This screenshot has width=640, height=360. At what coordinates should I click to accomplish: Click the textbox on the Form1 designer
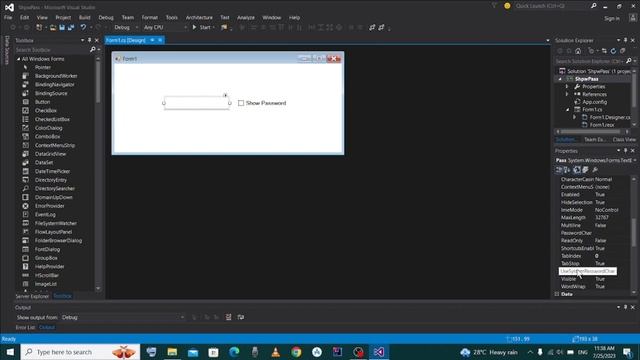tap(196, 103)
